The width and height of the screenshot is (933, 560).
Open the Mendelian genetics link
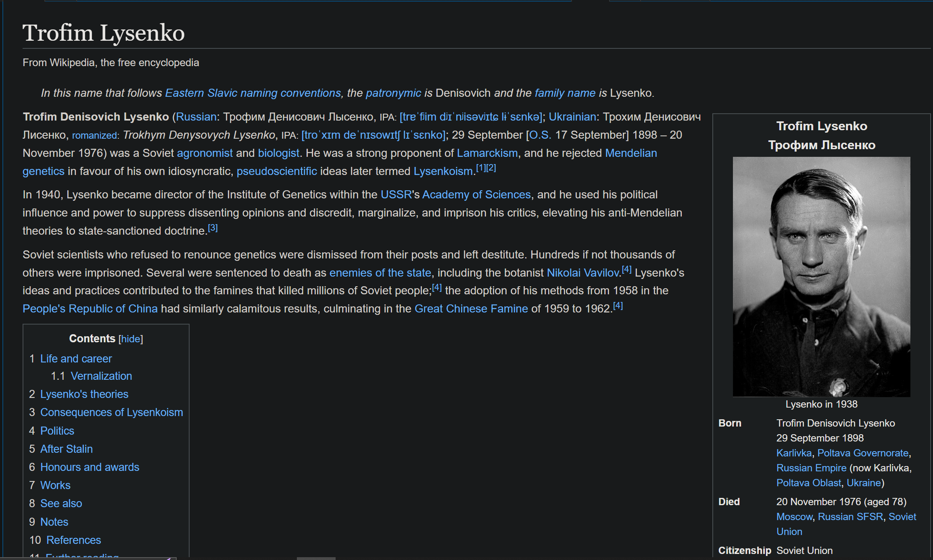point(631,153)
